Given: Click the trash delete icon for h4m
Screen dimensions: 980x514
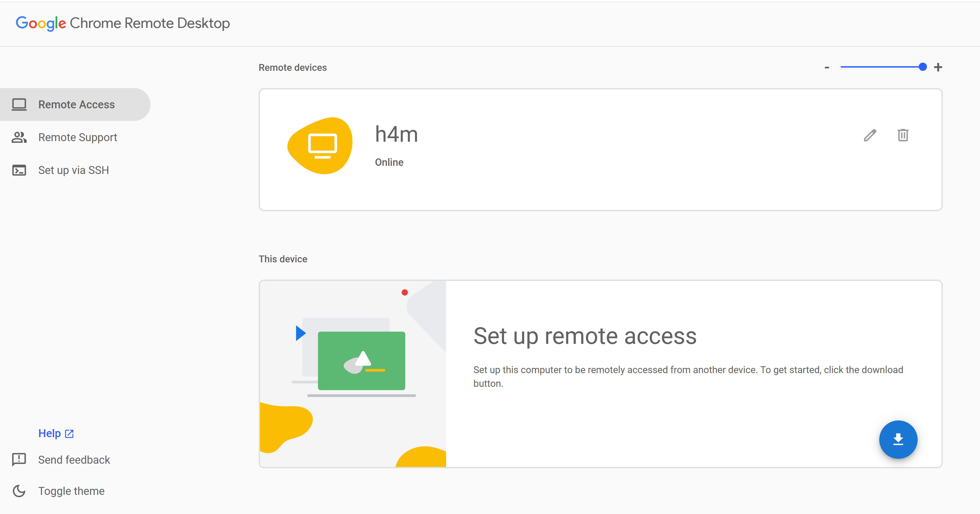Looking at the screenshot, I should pos(903,135).
